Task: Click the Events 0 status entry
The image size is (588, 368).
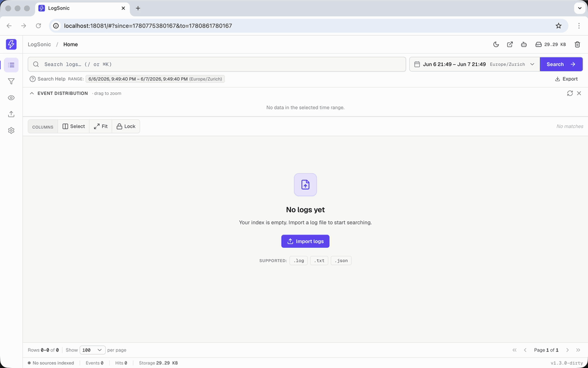Action: 95,363
